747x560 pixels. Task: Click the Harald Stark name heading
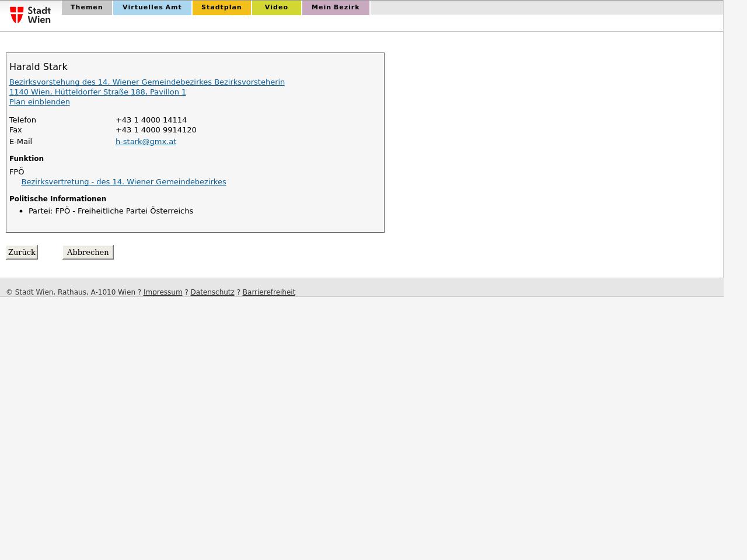[39, 67]
